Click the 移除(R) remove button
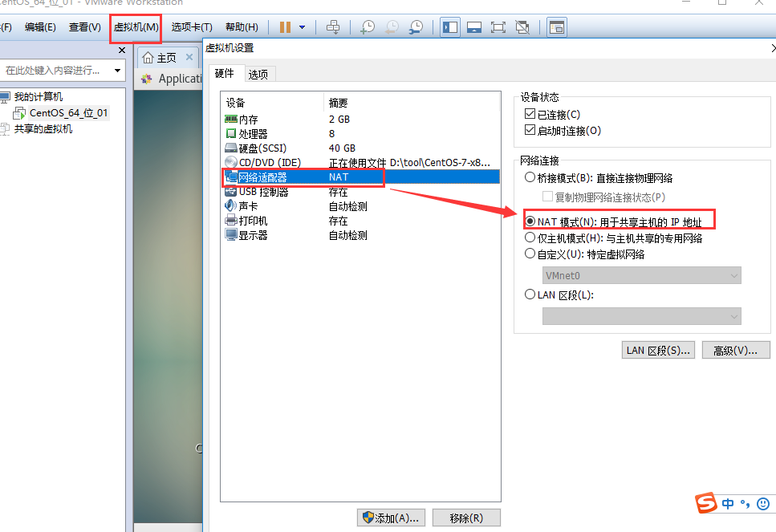This screenshot has height=532, width=776. point(466,518)
